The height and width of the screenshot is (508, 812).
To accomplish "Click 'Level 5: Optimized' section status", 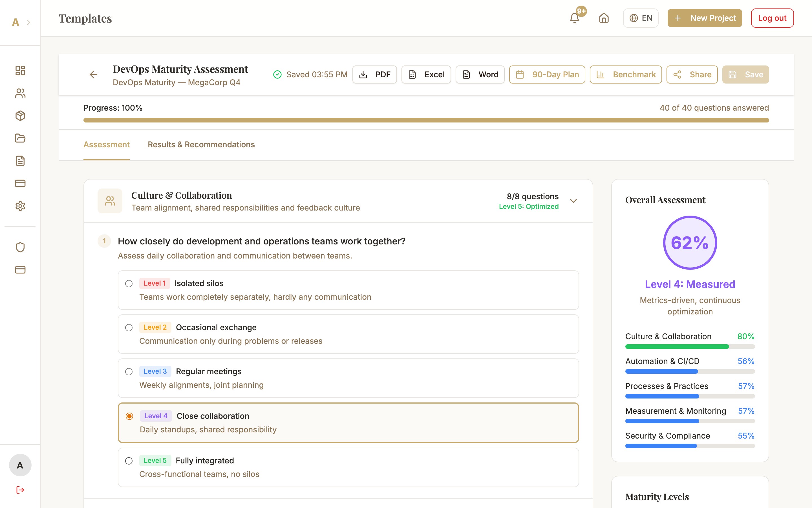I will (529, 207).
